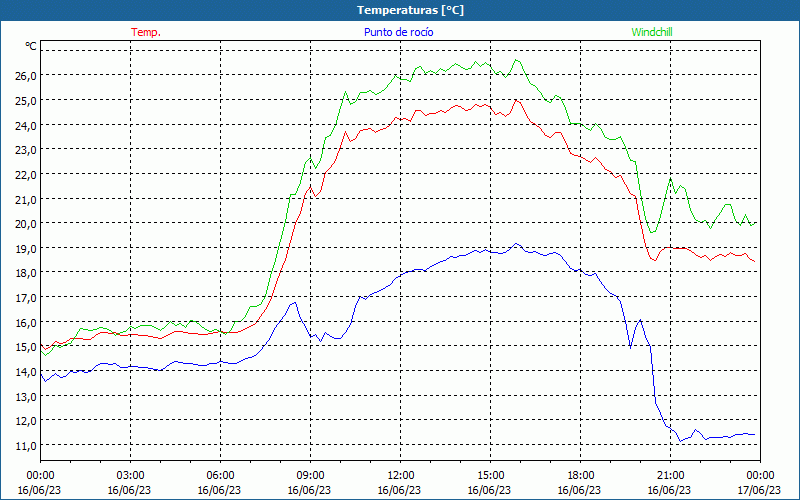Image resolution: width=800 pixels, height=500 pixels.
Task: Click the 06:00 time axis label
Action: point(220,476)
